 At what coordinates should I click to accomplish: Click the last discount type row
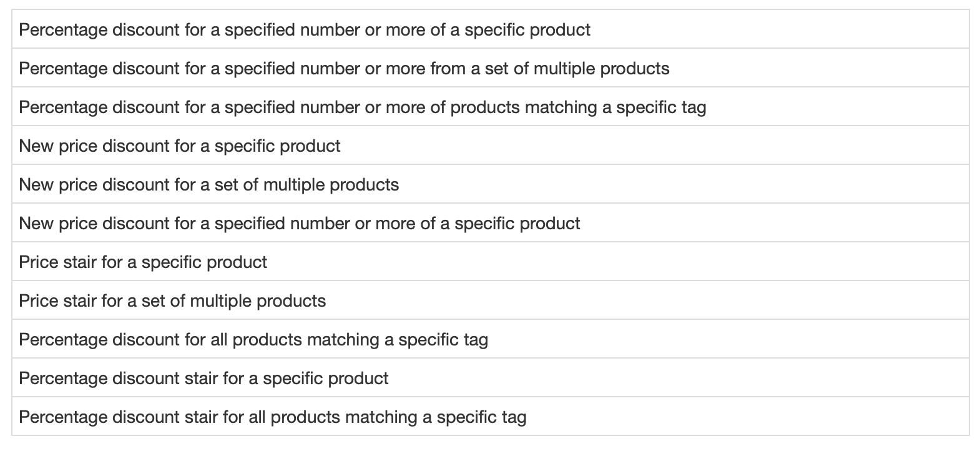click(x=273, y=417)
